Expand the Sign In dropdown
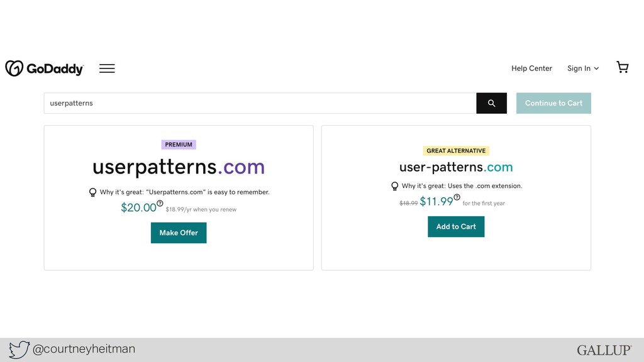This screenshot has height=362, width=644. 583,69
